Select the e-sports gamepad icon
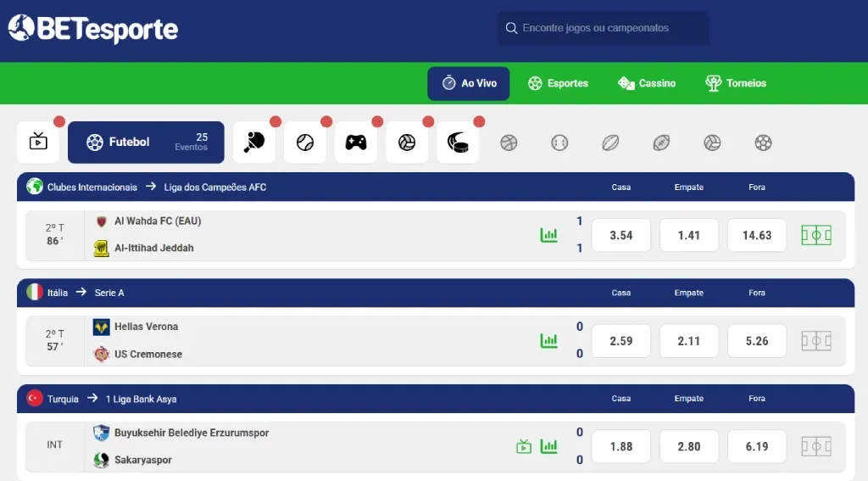 [x=356, y=142]
